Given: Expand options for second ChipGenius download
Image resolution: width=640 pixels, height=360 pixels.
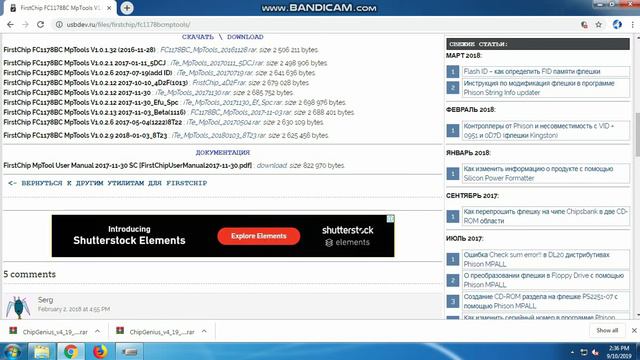Looking at the screenshot, I should pyautogui.click(x=204, y=331).
